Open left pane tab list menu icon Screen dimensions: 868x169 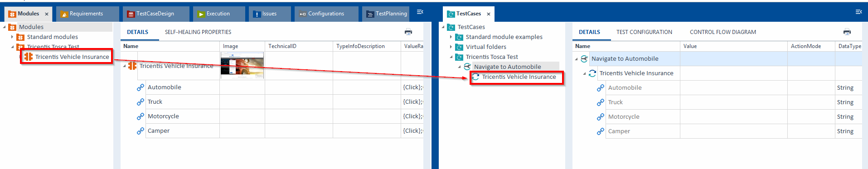pyautogui.click(x=420, y=12)
